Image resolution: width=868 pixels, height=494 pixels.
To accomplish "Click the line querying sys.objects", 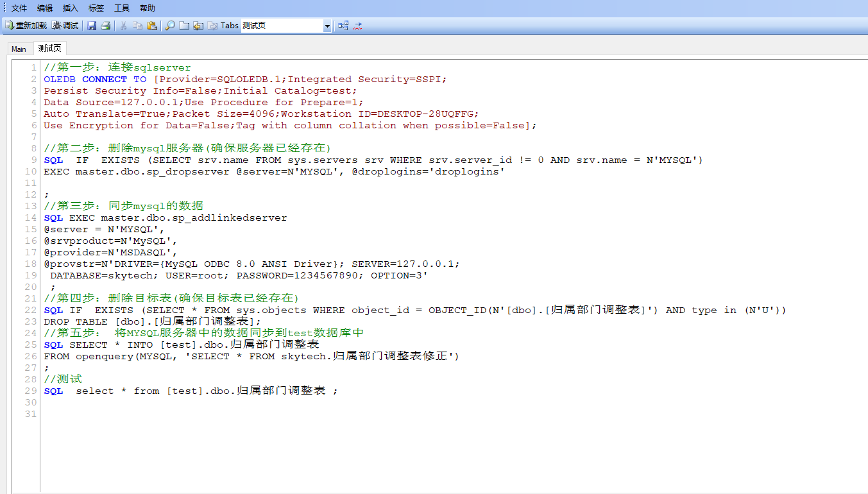I will pyautogui.click(x=415, y=310).
